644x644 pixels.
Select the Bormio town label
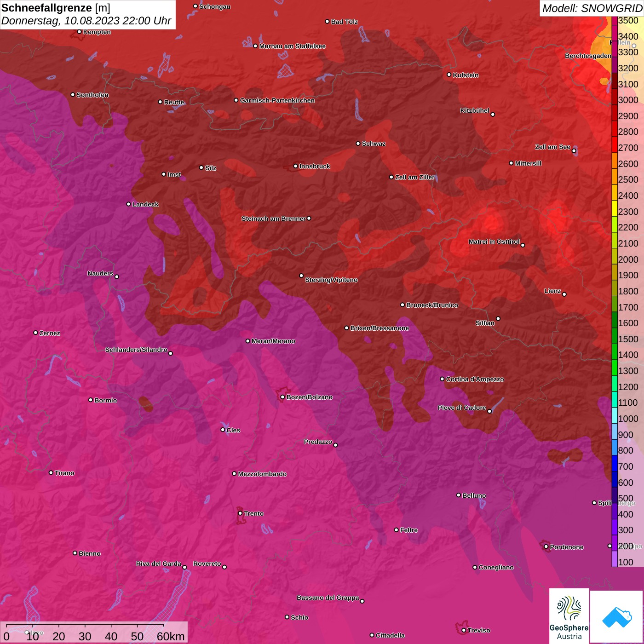point(105,400)
